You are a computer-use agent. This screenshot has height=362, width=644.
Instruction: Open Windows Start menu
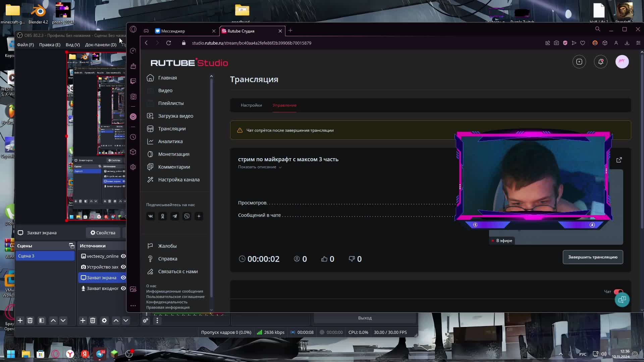[x=11, y=354]
